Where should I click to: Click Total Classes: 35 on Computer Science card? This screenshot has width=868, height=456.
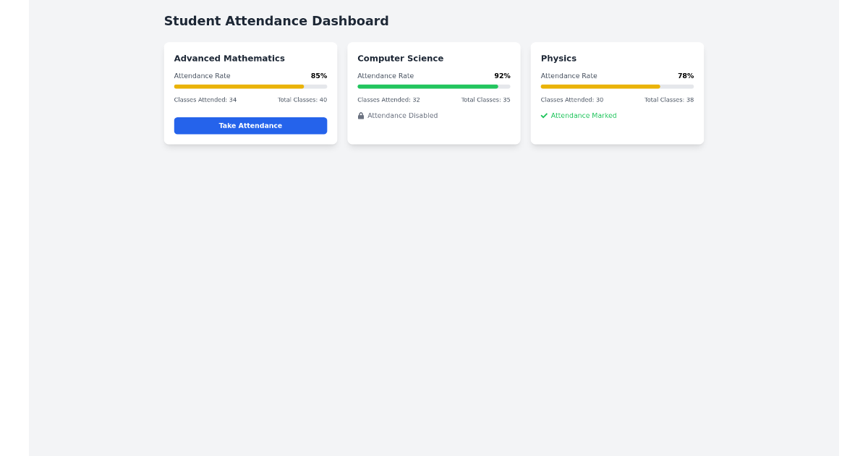click(x=485, y=100)
